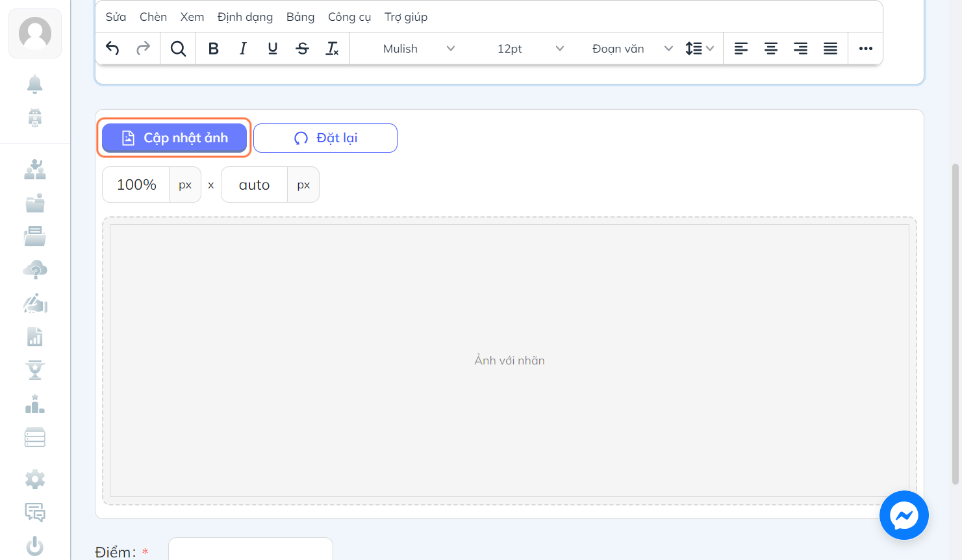Click the redo arrow in editor toolbar
This screenshot has height=560, width=962.
[x=143, y=48]
